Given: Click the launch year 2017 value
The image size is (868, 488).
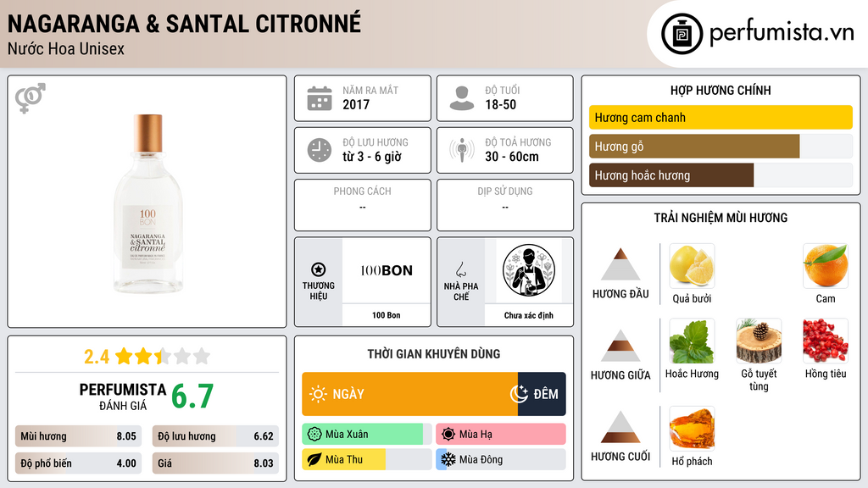Looking at the screenshot, I should click(356, 104).
